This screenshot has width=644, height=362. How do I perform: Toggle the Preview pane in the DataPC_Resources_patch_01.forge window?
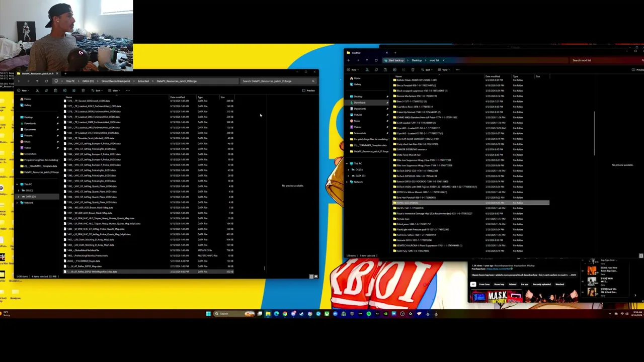[309, 90]
